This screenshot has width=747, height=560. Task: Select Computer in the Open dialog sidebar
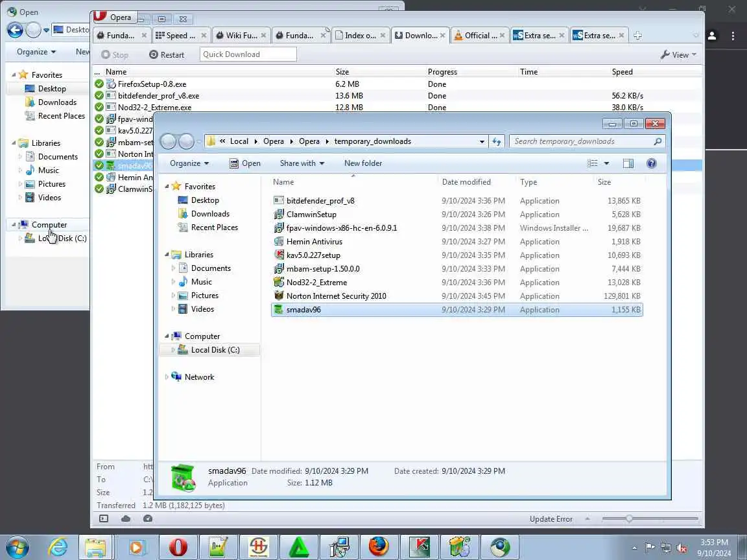pos(49,225)
